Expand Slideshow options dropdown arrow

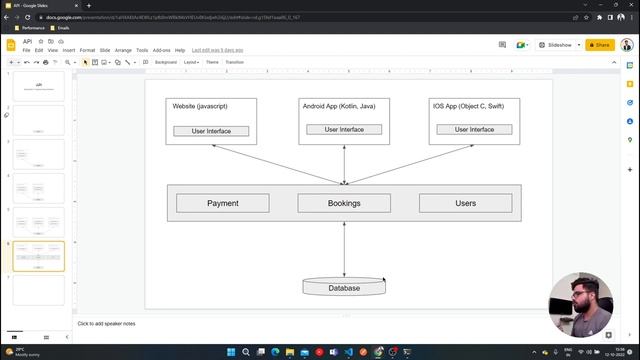(x=579, y=45)
